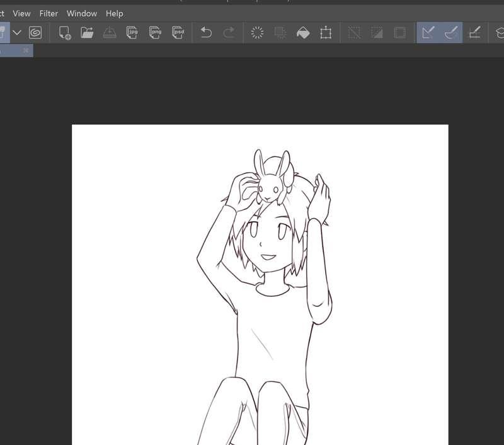Click the Delete dotted-circle icon
The width and height of the screenshot is (504, 445).
click(257, 33)
